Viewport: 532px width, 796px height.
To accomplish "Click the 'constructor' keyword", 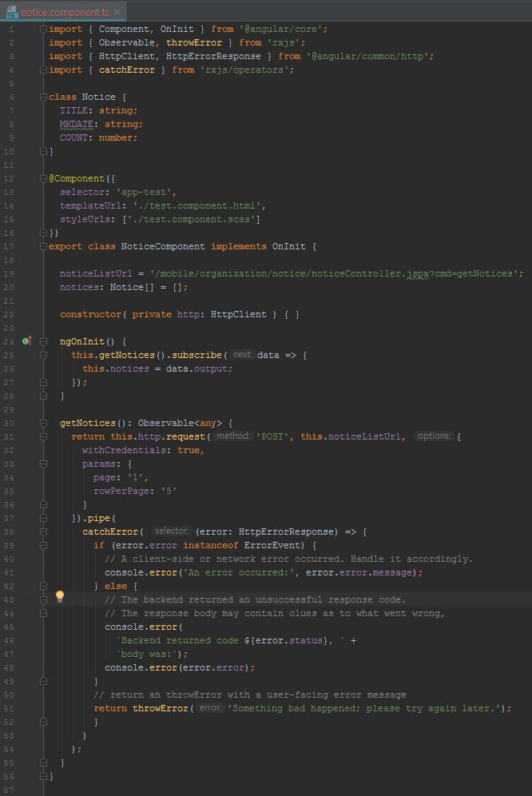I will coord(90,314).
